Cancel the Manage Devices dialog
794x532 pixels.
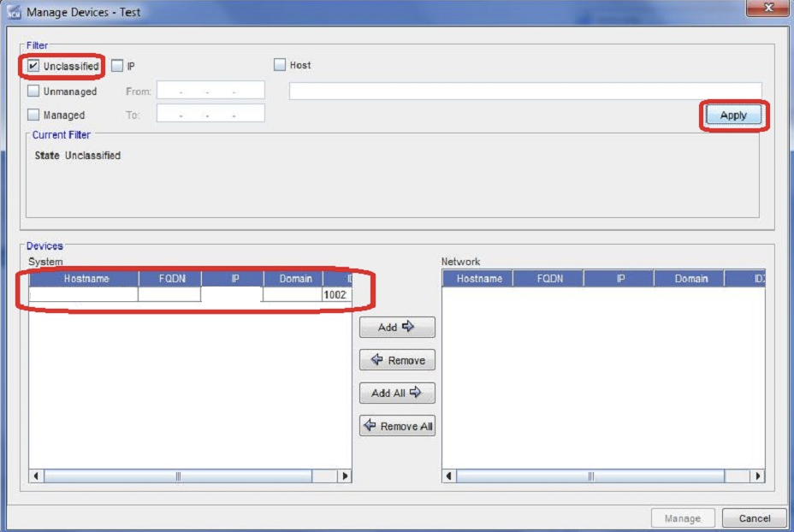[754, 518]
